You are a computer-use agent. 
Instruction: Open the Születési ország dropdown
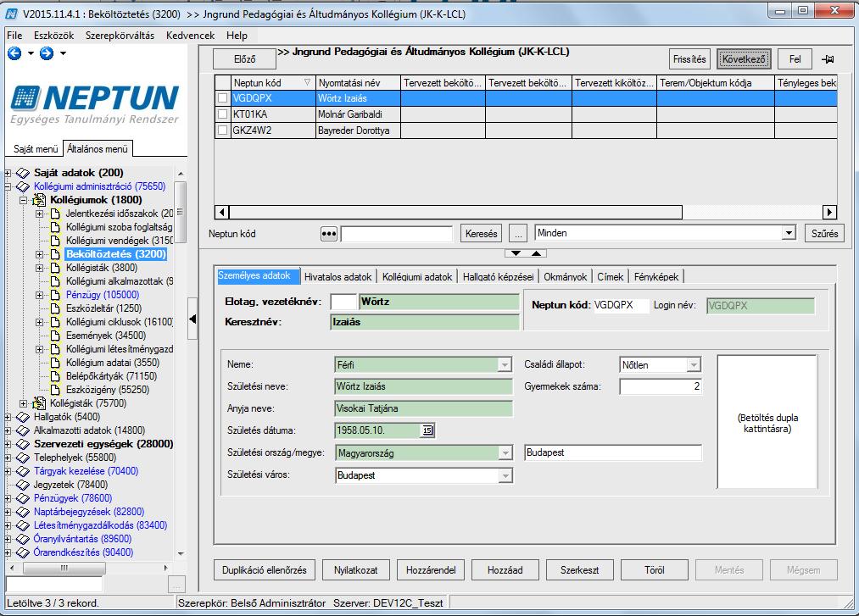(505, 452)
